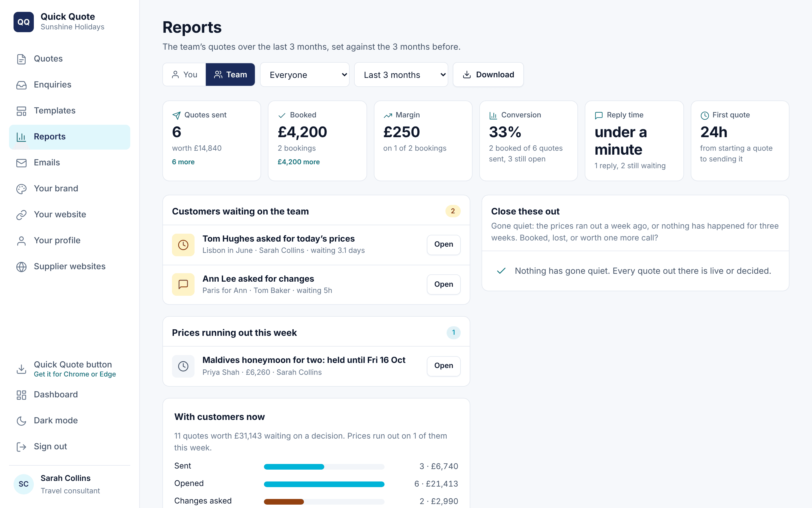Image resolution: width=812 pixels, height=508 pixels.
Task: Go to Your brand page
Action: tap(69, 189)
